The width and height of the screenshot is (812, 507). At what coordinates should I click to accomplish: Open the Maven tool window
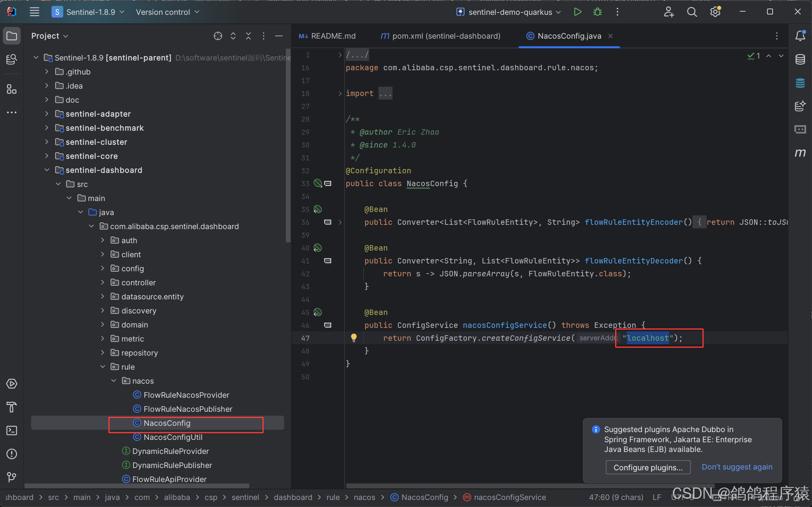[x=800, y=153]
